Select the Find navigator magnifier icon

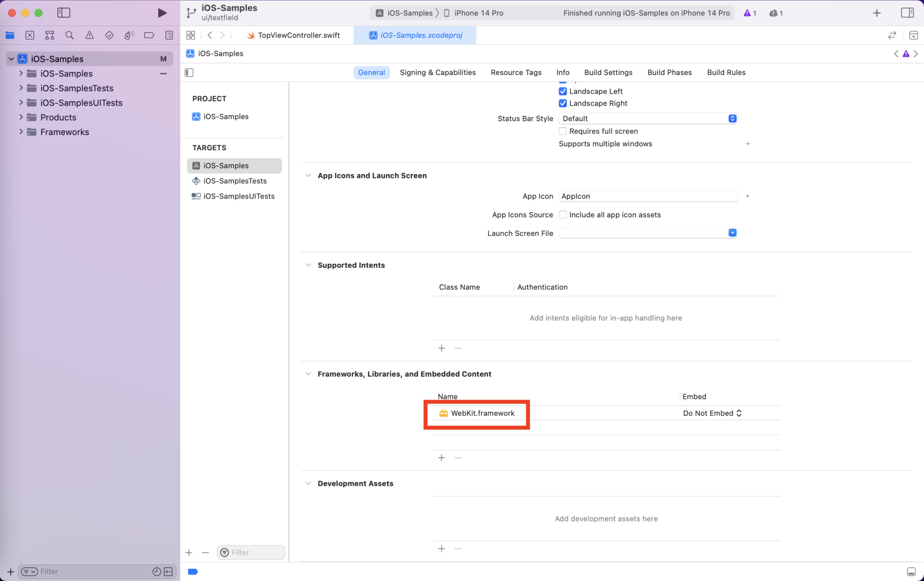[69, 35]
